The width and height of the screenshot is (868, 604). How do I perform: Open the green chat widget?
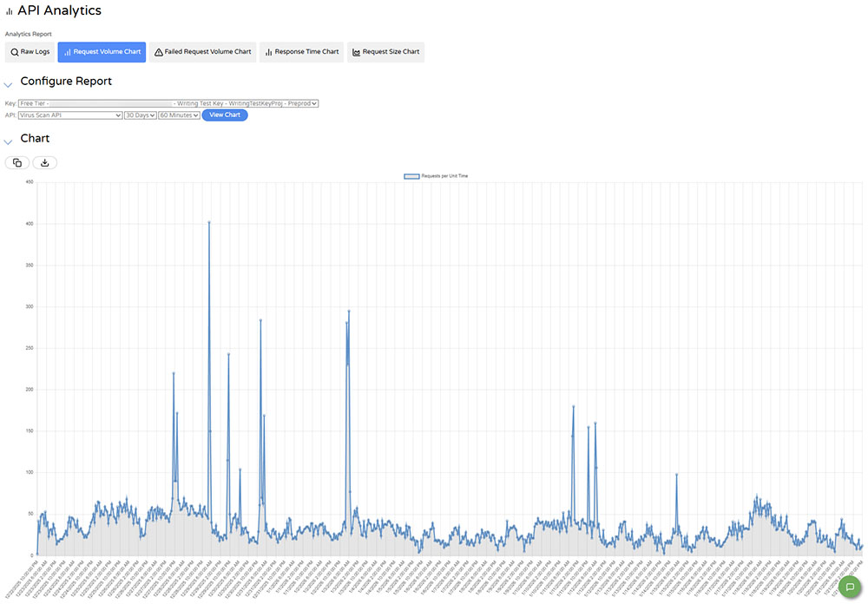pyautogui.click(x=850, y=587)
